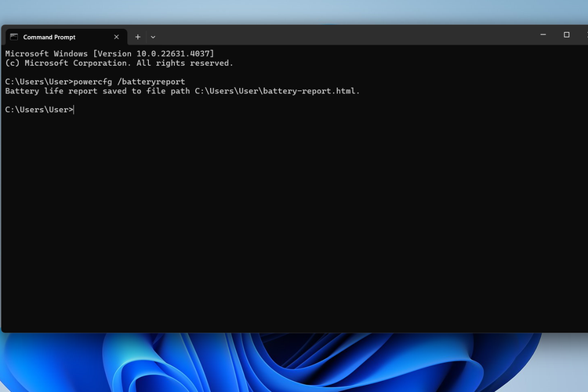Click the "Microsoft Windows" header text
Screen dimensions: 588x392
46,53
